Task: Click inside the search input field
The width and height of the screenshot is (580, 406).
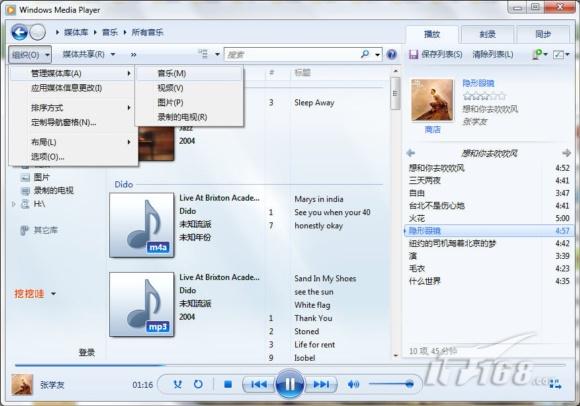Action: click(292, 55)
